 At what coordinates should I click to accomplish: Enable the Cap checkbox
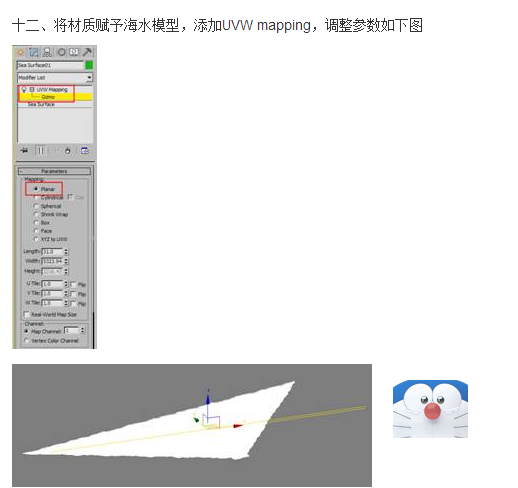click(70, 197)
